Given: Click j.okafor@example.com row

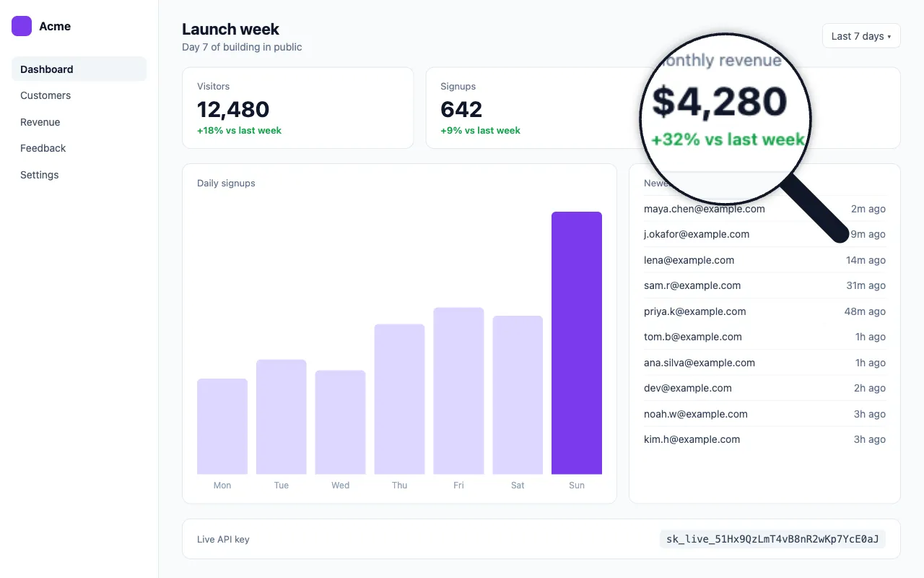Looking at the screenshot, I should click(x=764, y=234).
